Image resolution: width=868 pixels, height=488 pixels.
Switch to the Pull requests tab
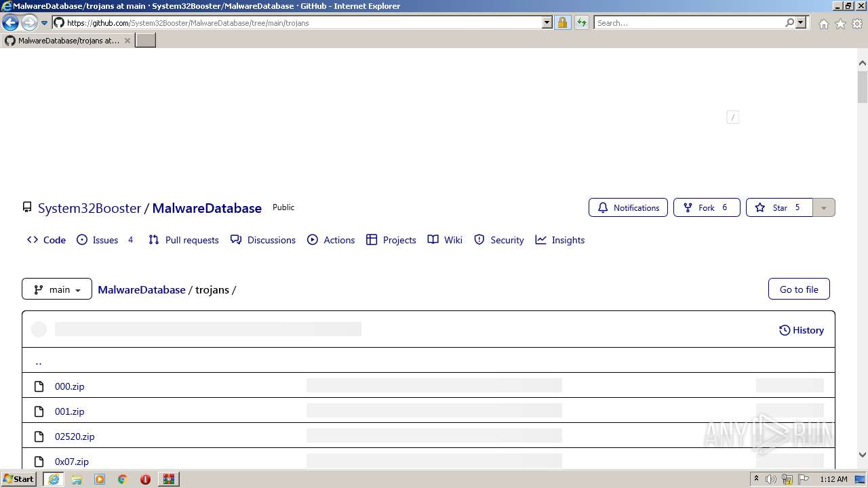click(184, 240)
